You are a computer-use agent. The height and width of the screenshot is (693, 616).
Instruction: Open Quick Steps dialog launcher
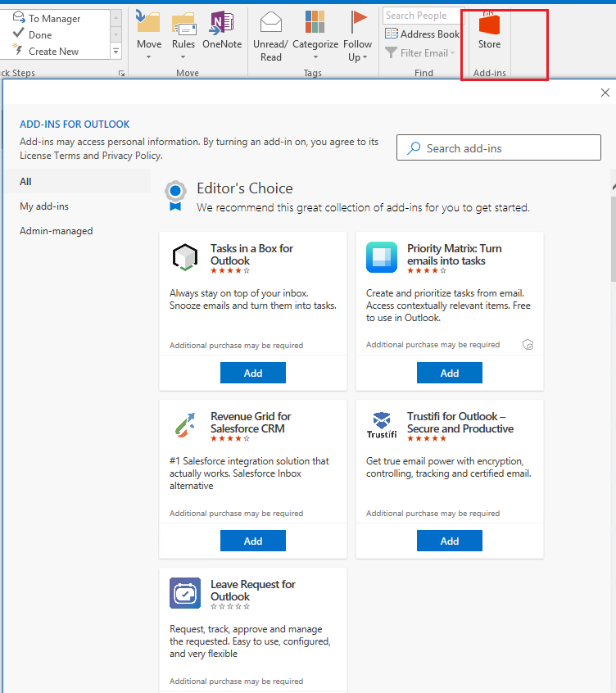[x=121, y=74]
